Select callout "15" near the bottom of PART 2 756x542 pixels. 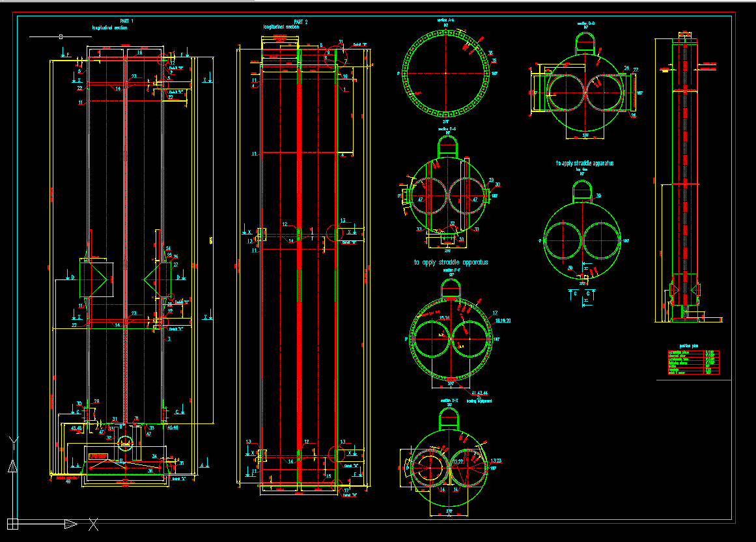pyautogui.click(x=328, y=476)
